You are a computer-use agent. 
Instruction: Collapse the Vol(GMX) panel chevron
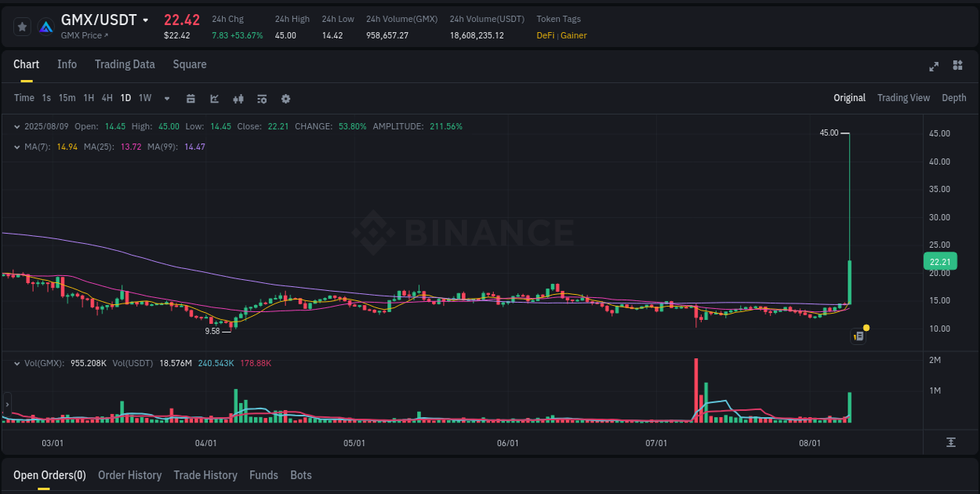click(x=17, y=362)
